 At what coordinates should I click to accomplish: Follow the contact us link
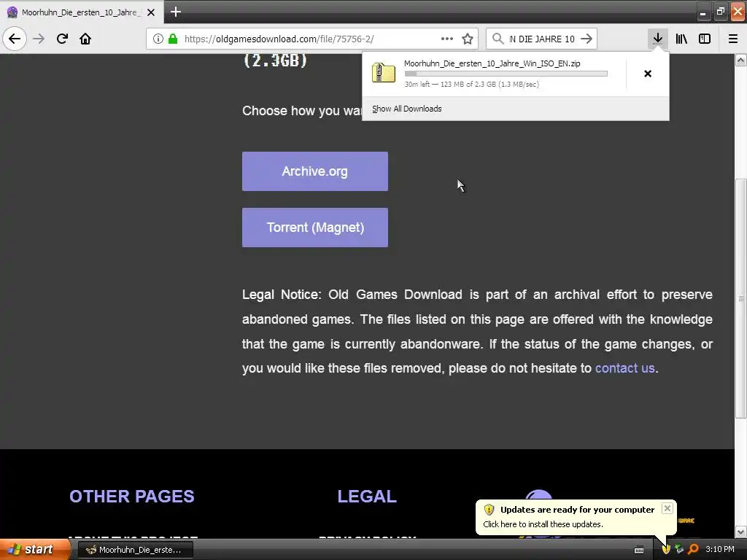pyautogui.click(x=624, y=368)
